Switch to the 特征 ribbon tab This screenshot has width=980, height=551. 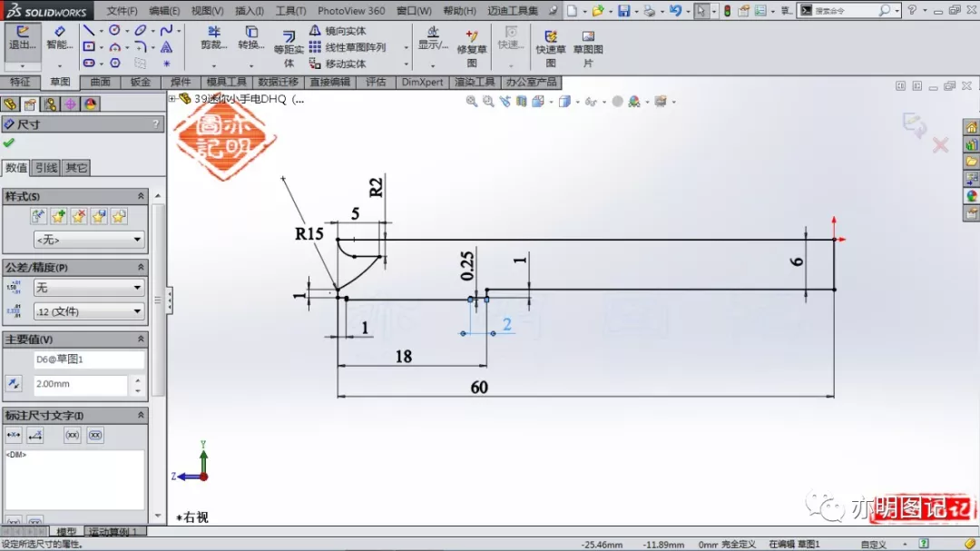20,82
